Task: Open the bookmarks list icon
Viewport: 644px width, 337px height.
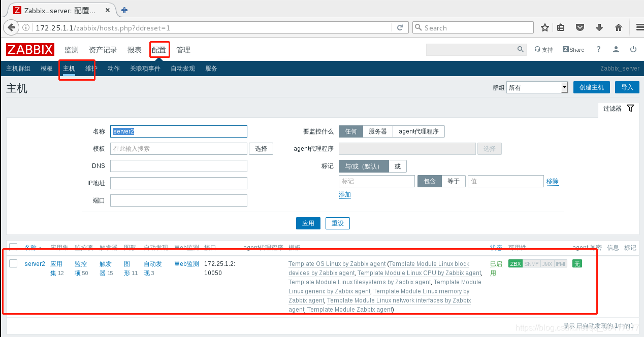Action: pos(561,27)
